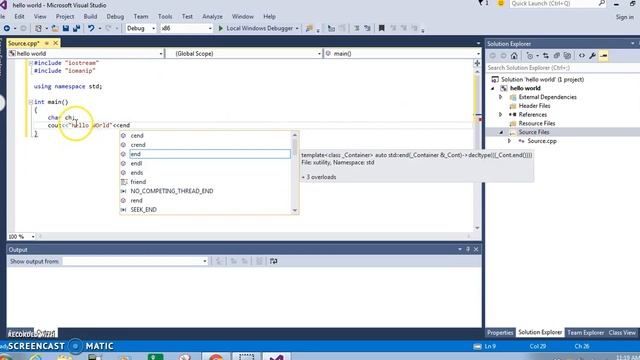Expand the External Dependencies node

(x=500, y=97)
